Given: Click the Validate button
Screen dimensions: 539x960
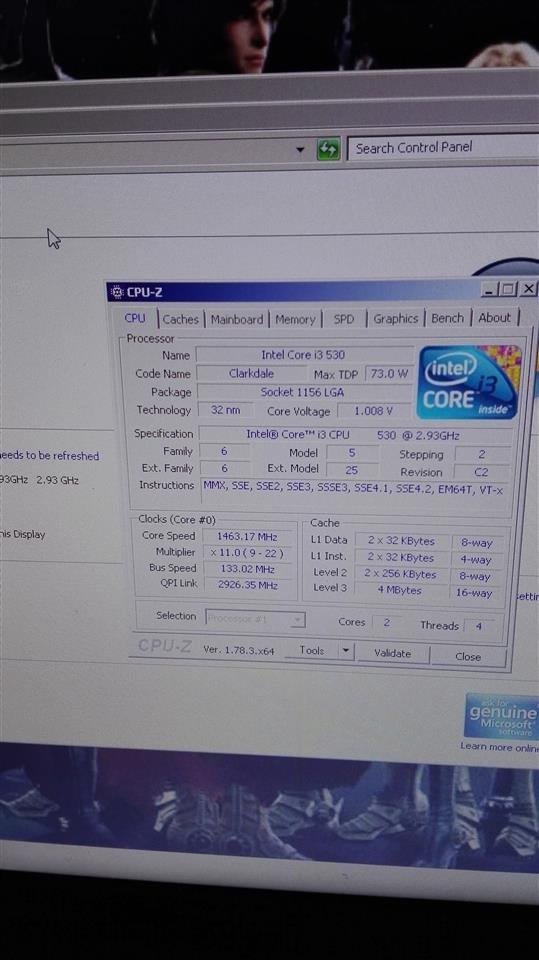Looking at the screenshot, I should (393, 653).
